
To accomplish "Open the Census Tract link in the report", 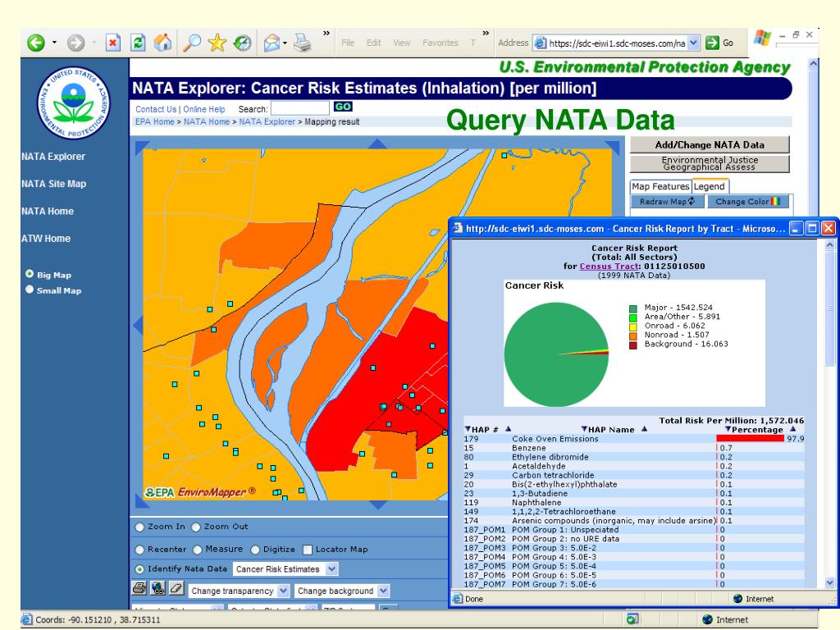I will click(609, 267).
